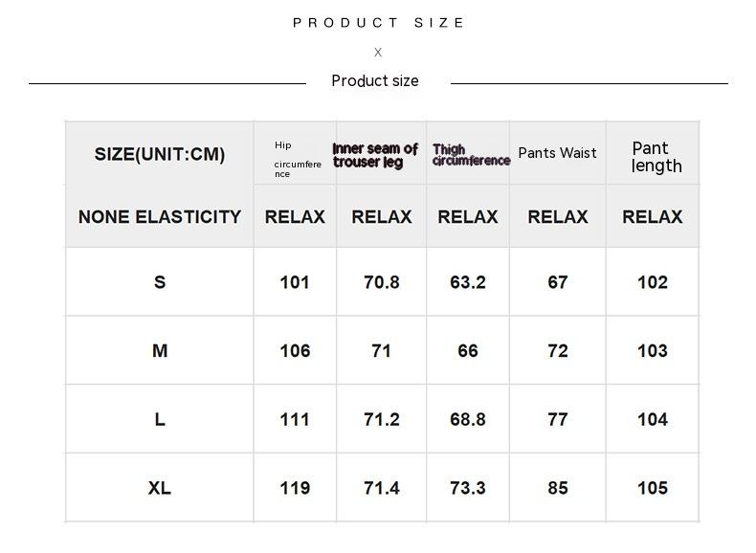Viewport: 756px width, 553px height.
Task: Select the Pants Waist column header
Action: point(557,153)
